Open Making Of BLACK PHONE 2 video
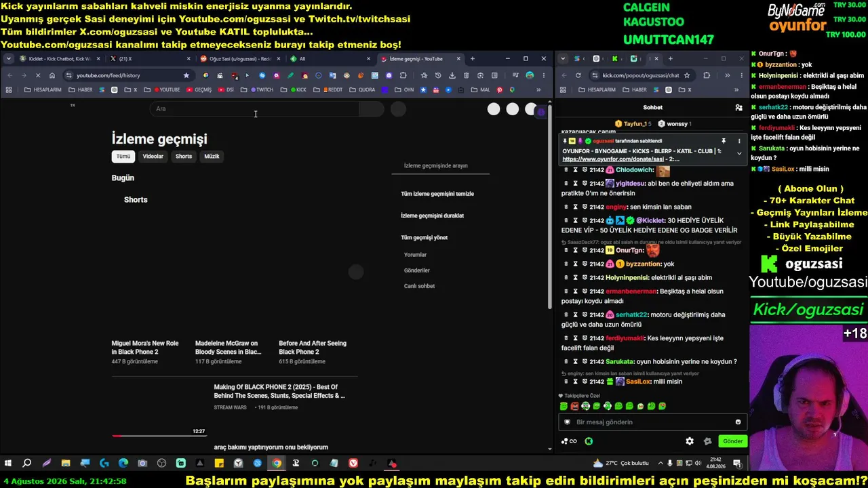 click(279, 391)
